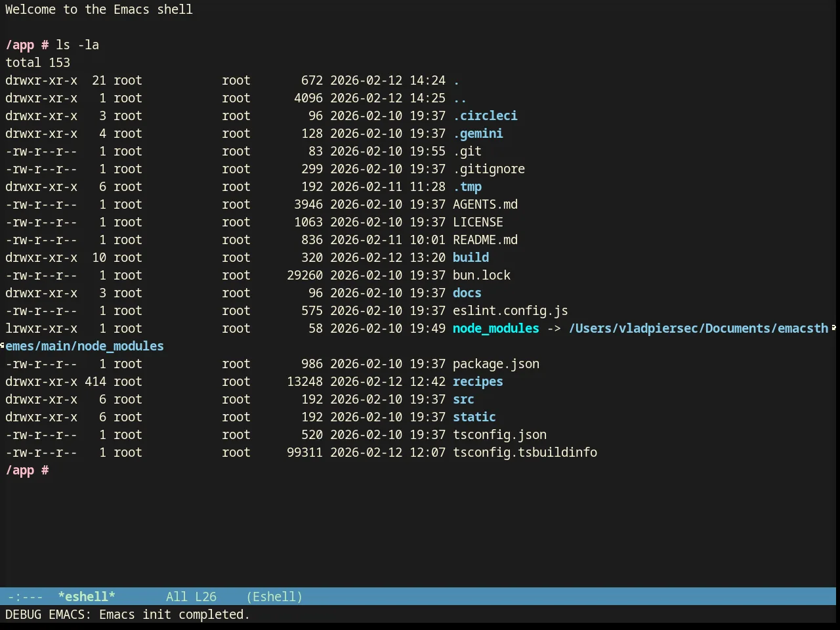Viewport: 840px width, 630px height.
Task: Click the 3946 size of AGENTS.md
Action: click(x=308, y=204)
